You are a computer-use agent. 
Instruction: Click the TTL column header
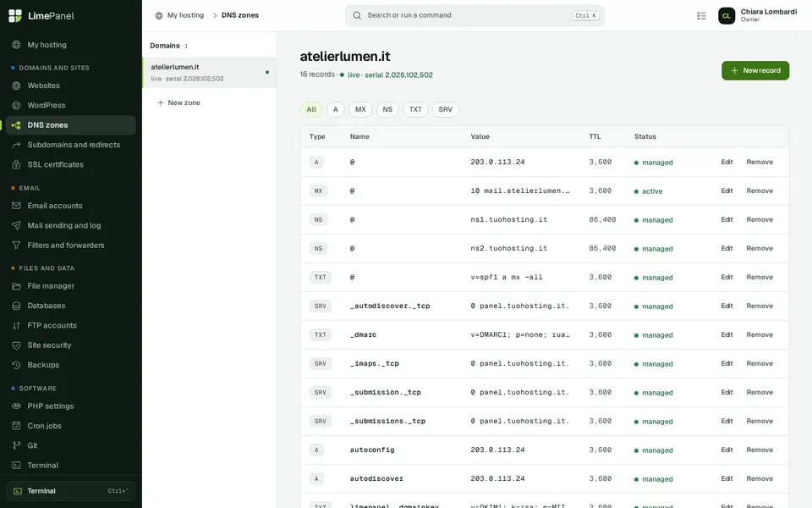tap(595, 137)
